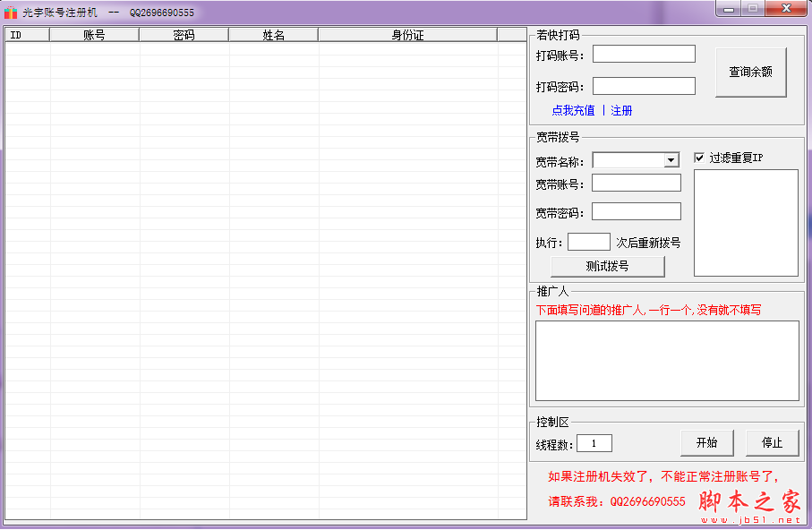This screenshot has width=812, height=530.
Task: Click the 查询余额 button
Action: pyautogui.click(x=750, y=73)
